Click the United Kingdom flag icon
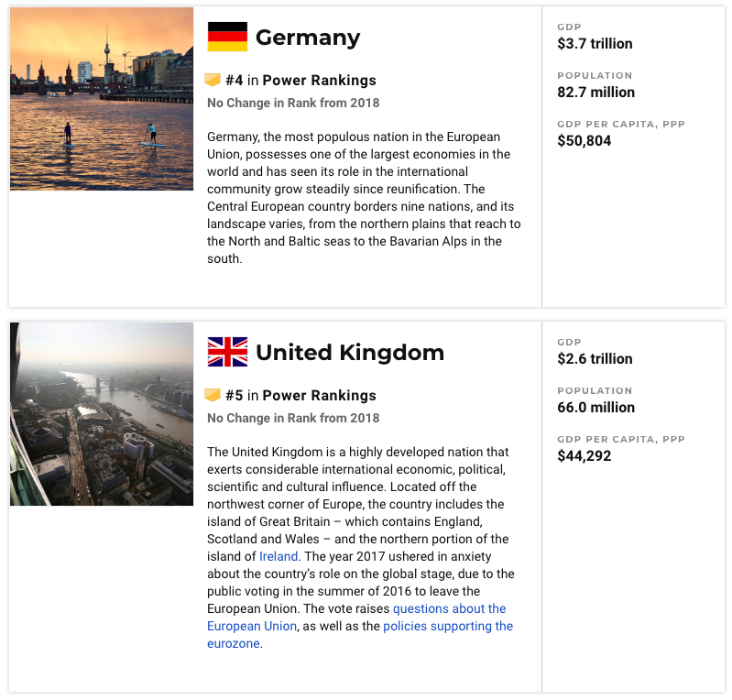 227,352
